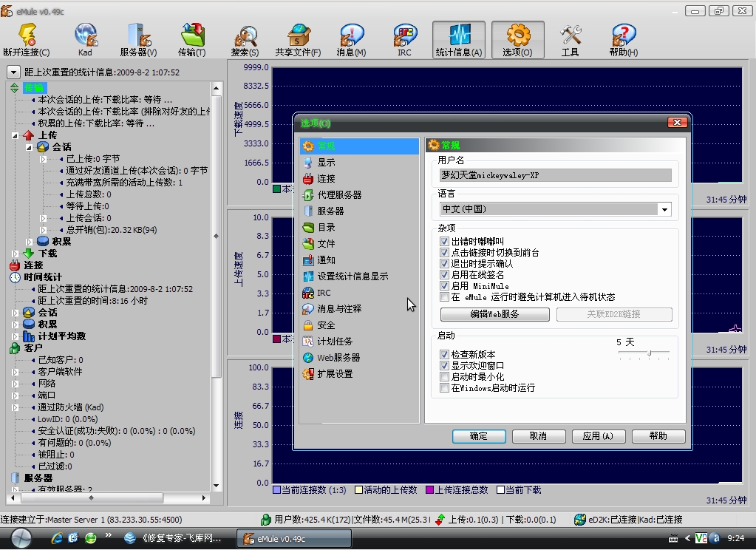This screenshot has height=550, width=756.
Task: Open the 共享文件 shared files toolbar icon
Action: 298,40
